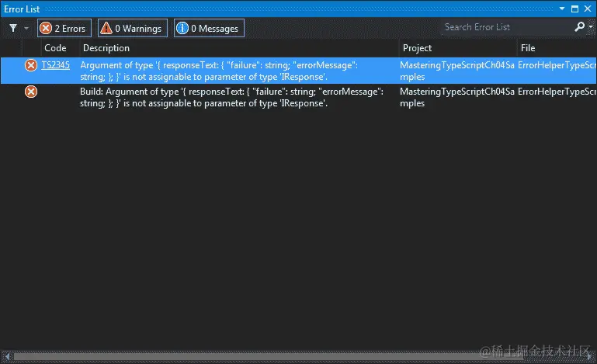Viewport: 597px width, 364px height.
Task: Open the TS2345 error code link
Action: coord(56,65)
